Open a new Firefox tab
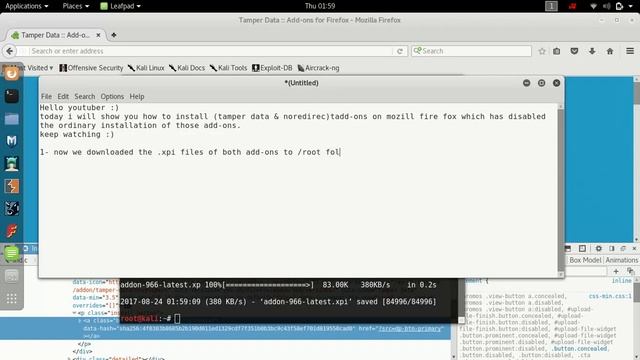 [114, 35]
